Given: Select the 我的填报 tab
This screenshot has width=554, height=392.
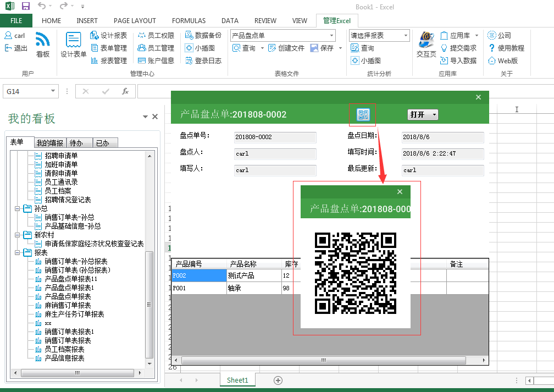Looking at the screenshot, I should tap(50, 143).
